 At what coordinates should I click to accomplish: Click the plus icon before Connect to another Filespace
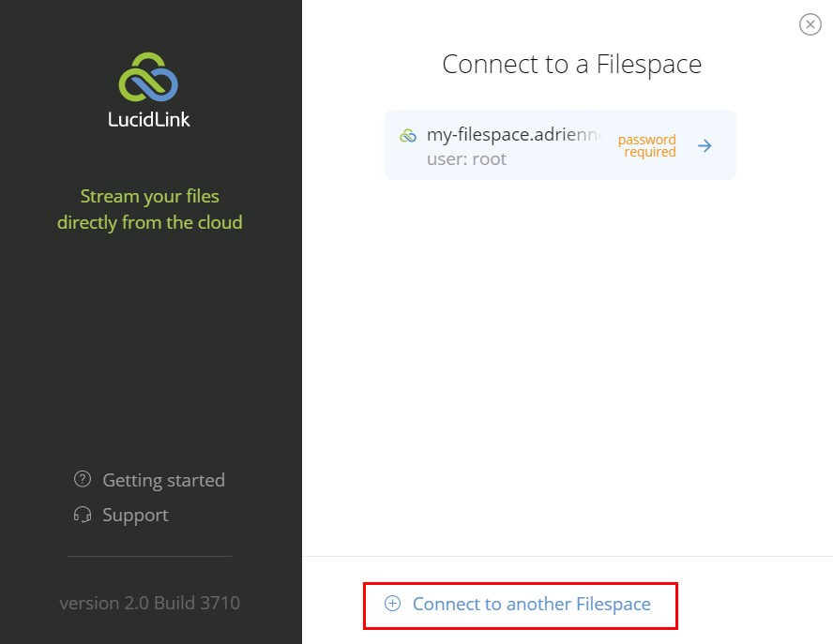393,604
